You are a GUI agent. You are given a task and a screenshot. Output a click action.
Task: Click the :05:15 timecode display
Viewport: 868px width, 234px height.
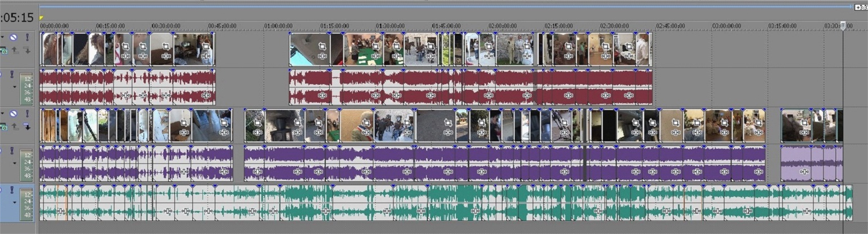coord(17,18)
